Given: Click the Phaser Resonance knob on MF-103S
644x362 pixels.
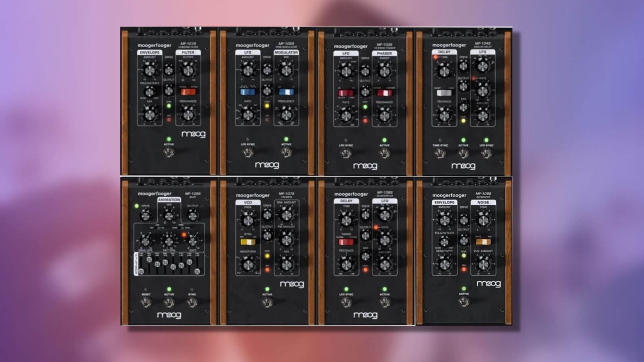Looking at the screenshot, I should [384, 116].
